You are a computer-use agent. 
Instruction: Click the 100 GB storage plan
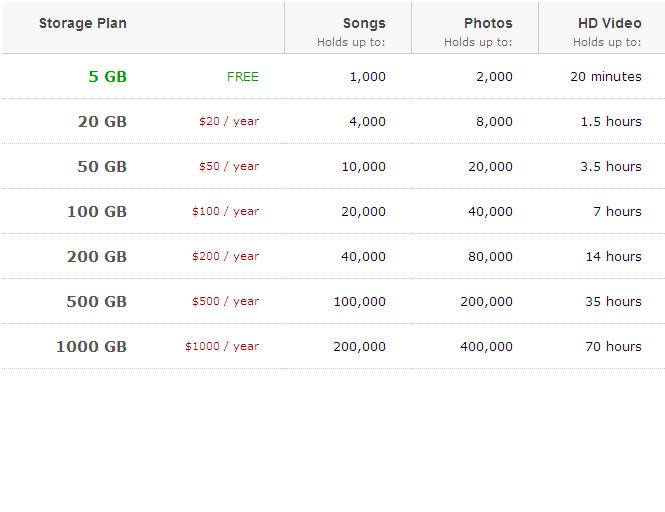97,212
